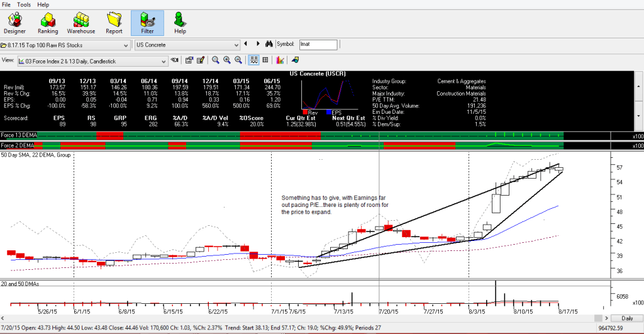Image resolution: width=644 pixels, height=334 pixels.
Task: Click the Daily period button
Action: click(627, 318)
